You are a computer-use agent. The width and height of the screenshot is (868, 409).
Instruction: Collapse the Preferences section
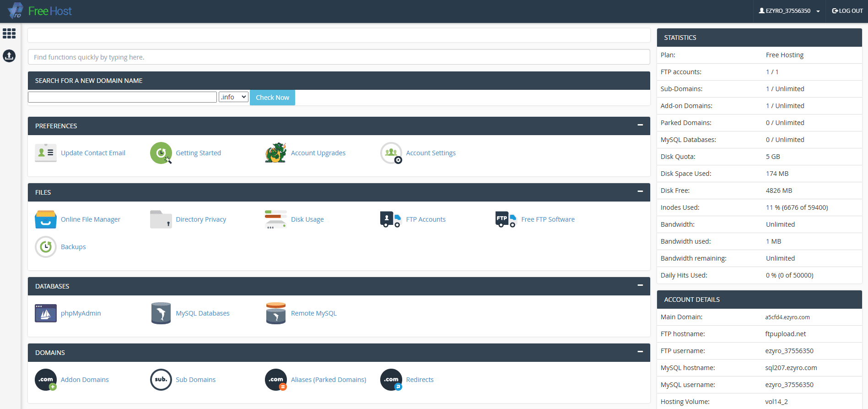pos(640,125)
